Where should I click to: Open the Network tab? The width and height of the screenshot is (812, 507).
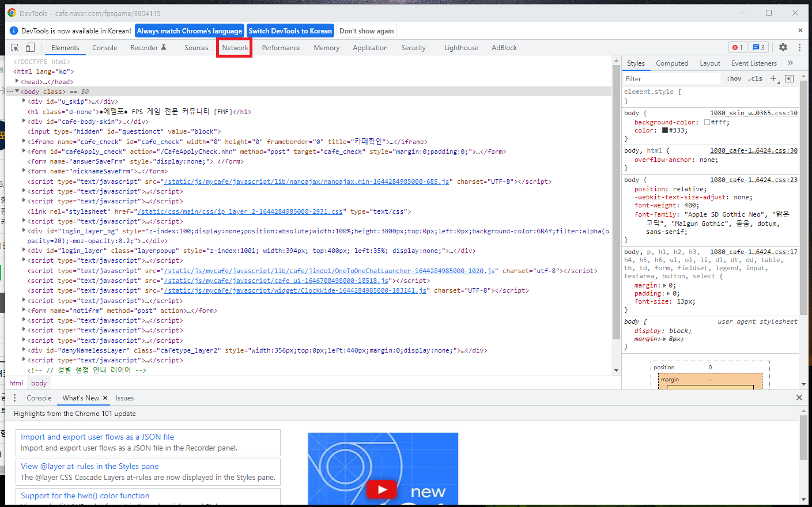click(x=235, y=48)
